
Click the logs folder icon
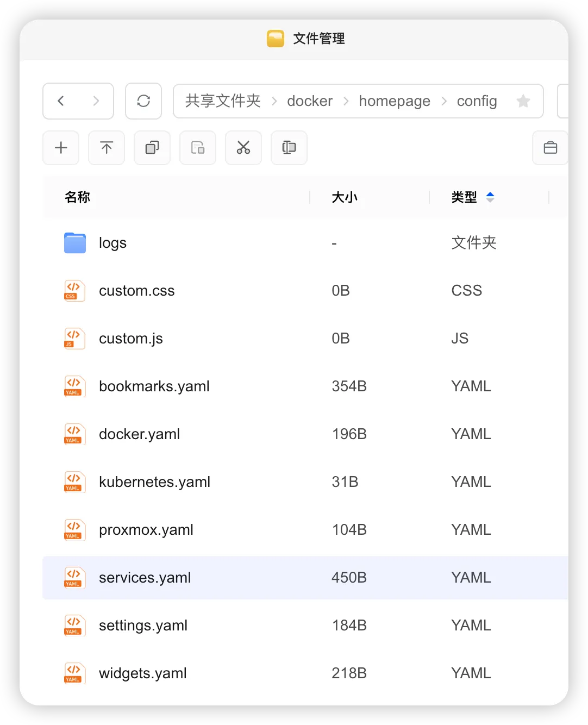pos(75,243)
